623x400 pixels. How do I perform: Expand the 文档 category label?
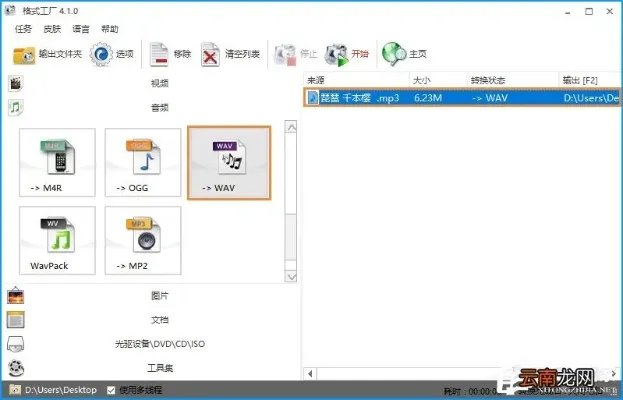160,320
